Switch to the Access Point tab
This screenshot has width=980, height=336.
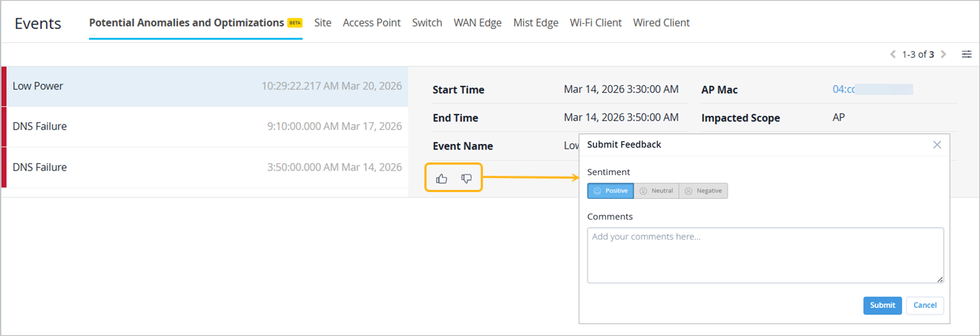(372, 23)
